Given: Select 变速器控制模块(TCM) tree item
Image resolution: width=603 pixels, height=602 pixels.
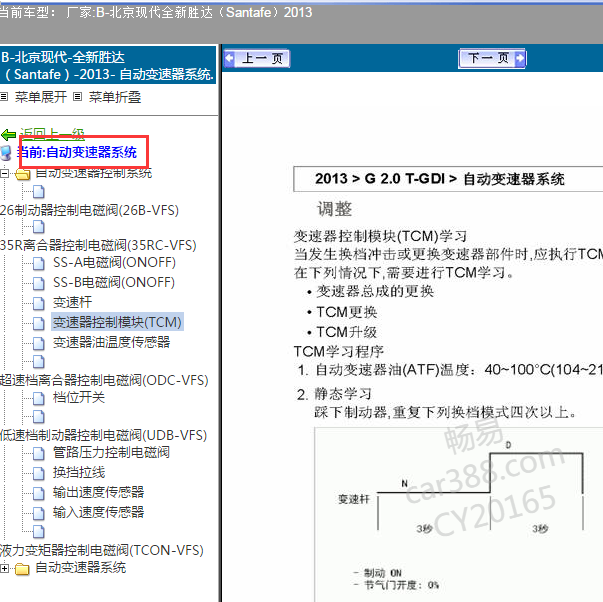Looking at the screenshot, I should tap(117, 322).
